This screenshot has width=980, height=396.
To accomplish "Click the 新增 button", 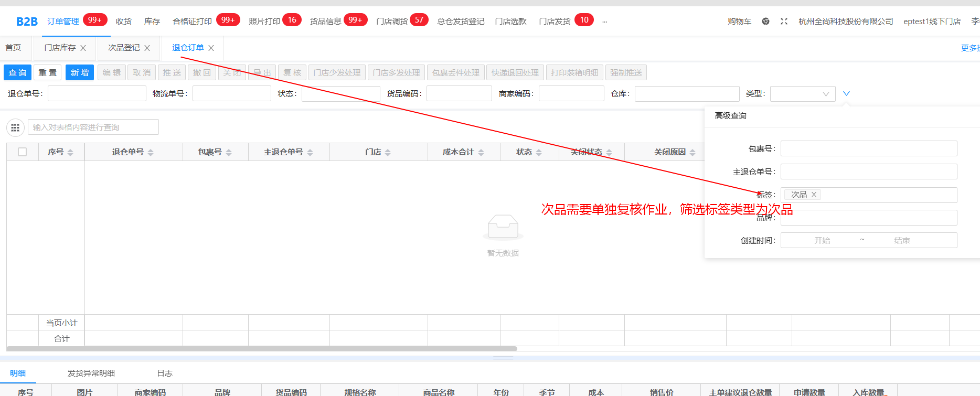I will [x=80, y=73].
